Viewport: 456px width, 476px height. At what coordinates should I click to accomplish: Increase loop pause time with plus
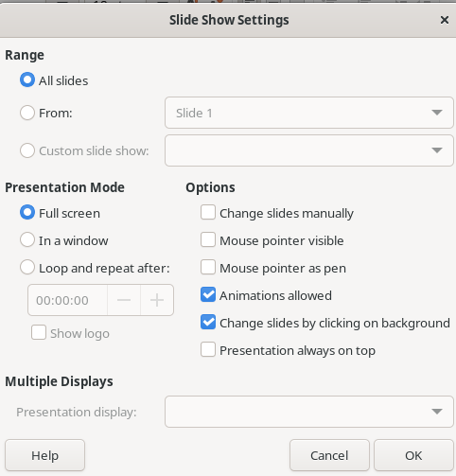(157, 300)
